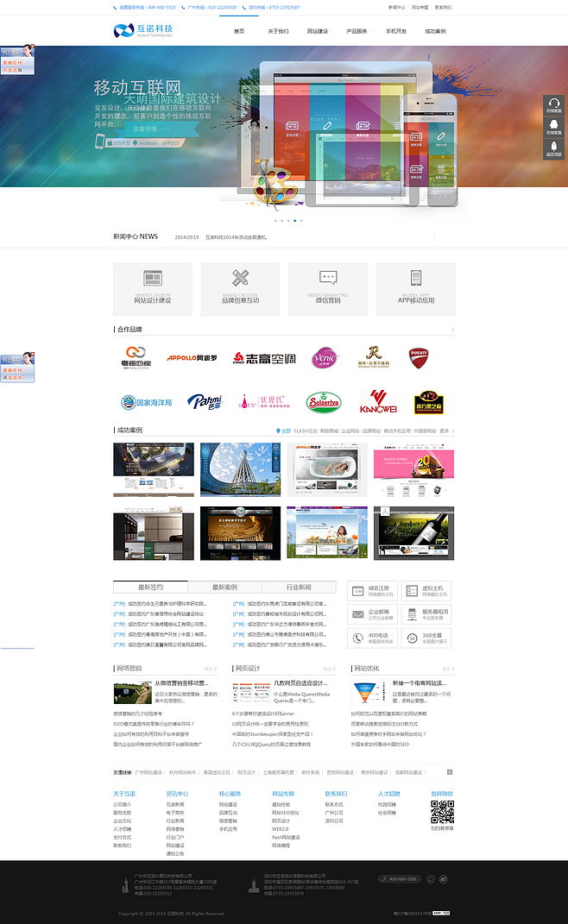Select 微信营销 chat bubble icon tile
Screen dimensions: 568x924
pyautogui.click(x=328, y=289)
